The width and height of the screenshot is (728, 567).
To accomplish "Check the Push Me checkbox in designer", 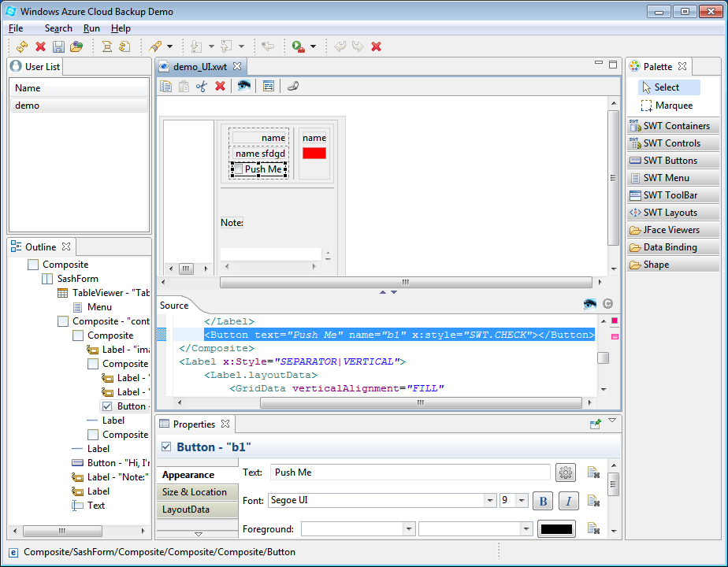I will tap(237, 169).
